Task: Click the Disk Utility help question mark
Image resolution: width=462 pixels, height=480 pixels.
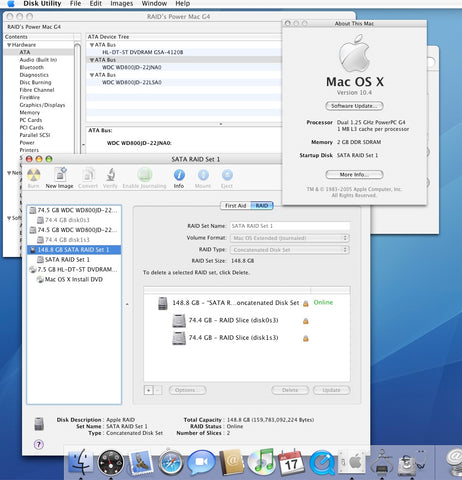Action: point(39,444)
